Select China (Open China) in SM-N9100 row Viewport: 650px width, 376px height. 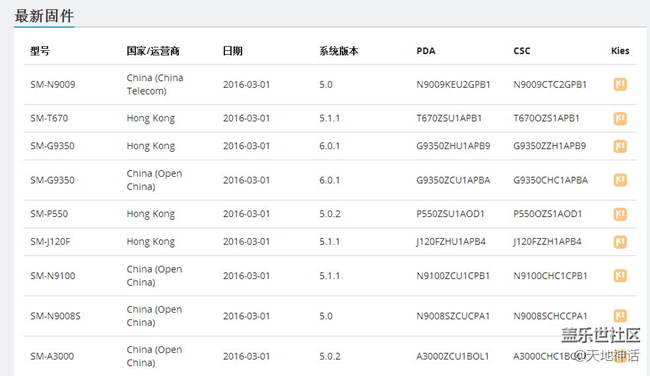tap(154, 276)
